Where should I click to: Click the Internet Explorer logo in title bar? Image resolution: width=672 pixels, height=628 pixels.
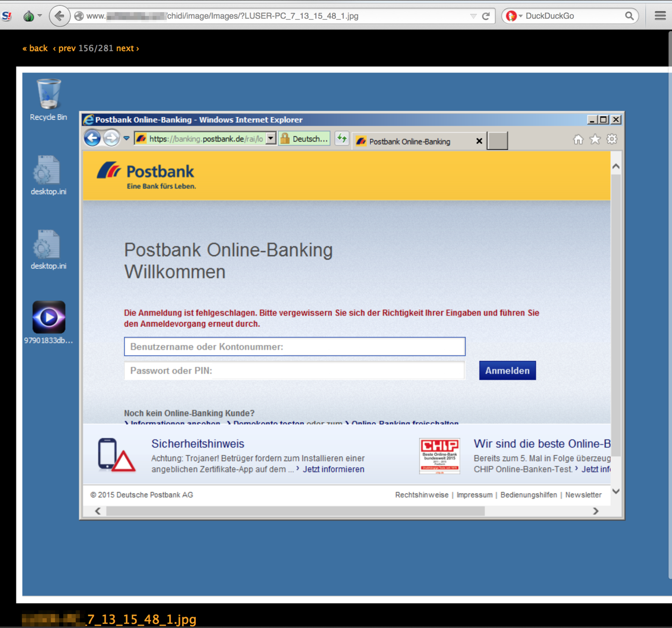tap(88, 120)
